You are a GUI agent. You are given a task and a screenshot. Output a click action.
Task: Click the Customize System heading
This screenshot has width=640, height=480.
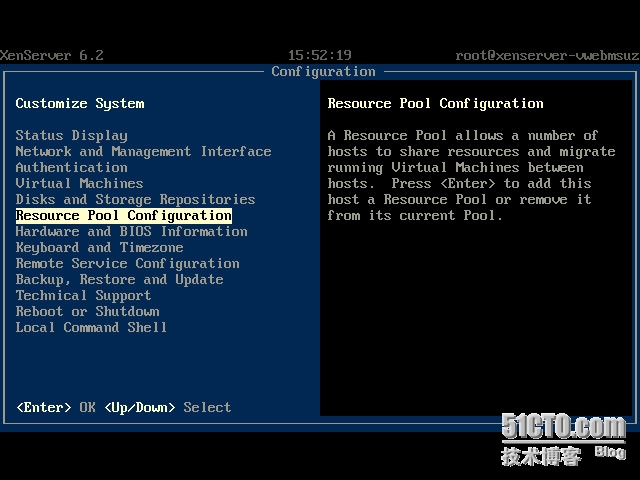click(x=80, y=104)
